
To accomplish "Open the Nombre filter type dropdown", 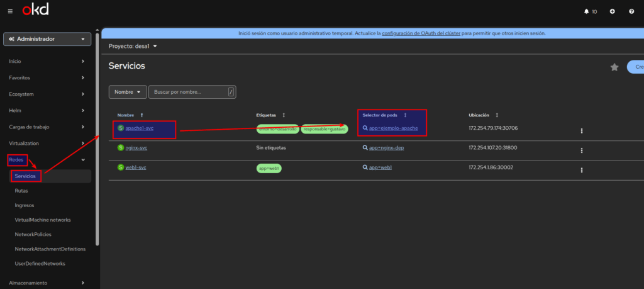I will click(128, 92).
